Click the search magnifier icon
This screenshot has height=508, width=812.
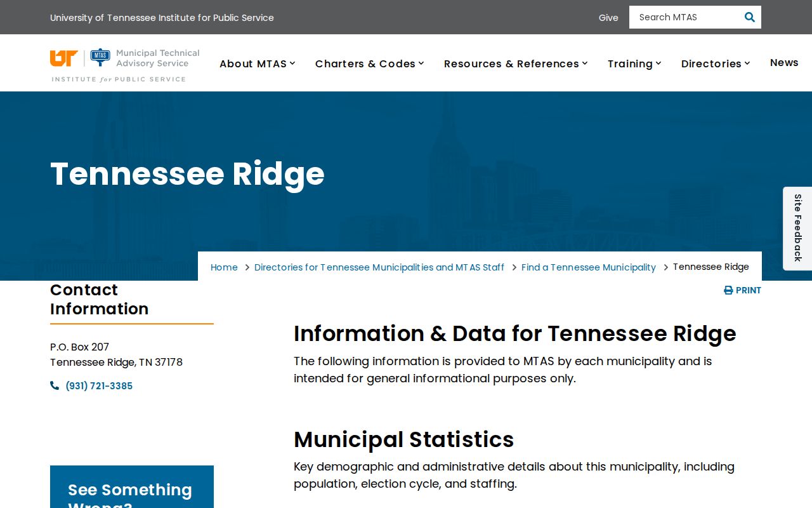[x=749, y=17]
